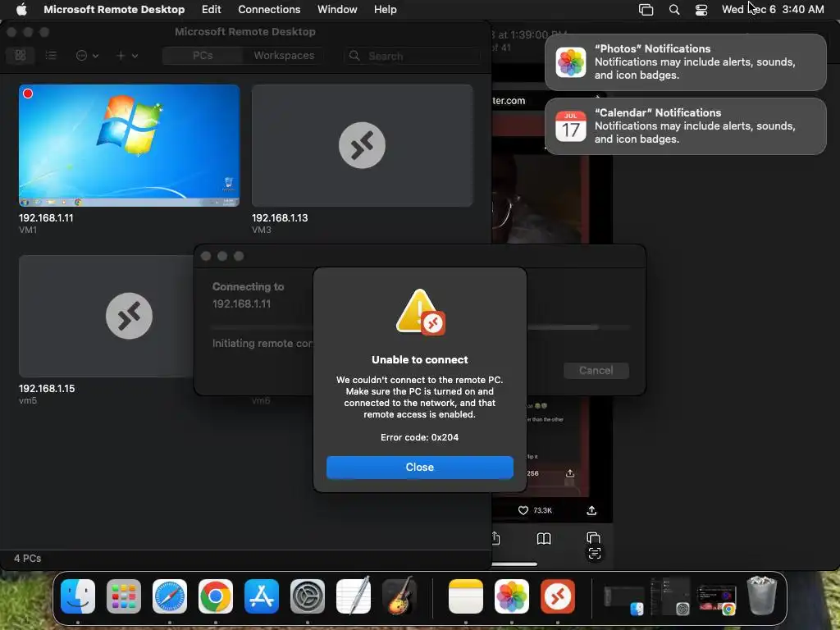Open the Trash in the Dock
Viewport: 840px width, 630px height.
pyautogui.click(x=762, y=596)
